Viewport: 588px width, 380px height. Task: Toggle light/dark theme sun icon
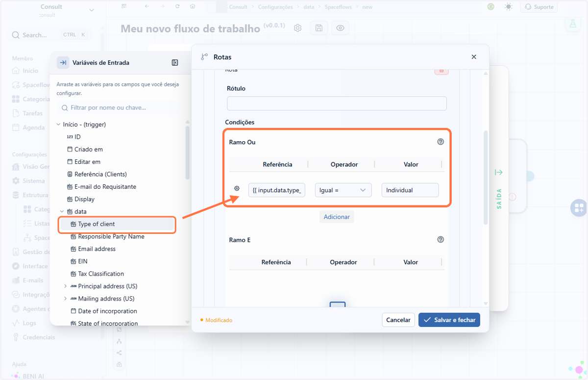pyautogui.click(x=509, y=7)
